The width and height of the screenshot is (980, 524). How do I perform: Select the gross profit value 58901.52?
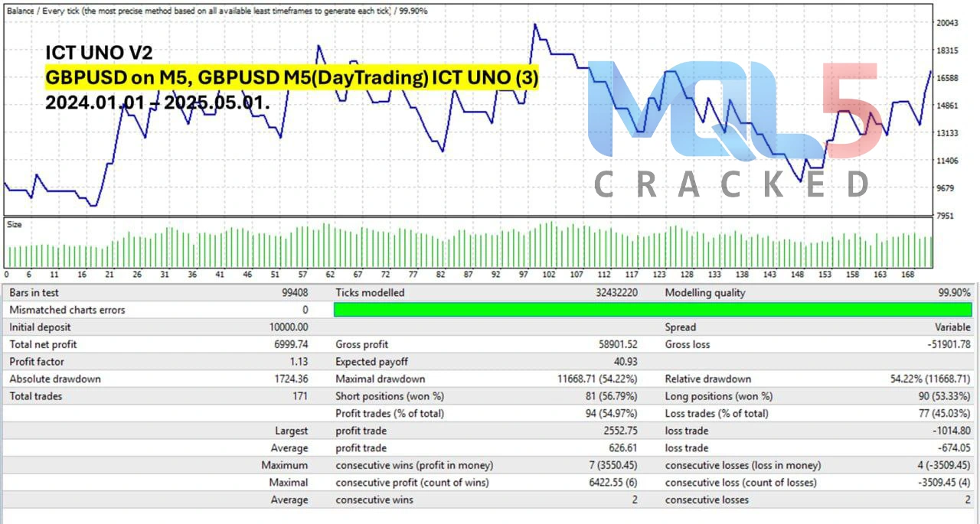pos(616,344)
